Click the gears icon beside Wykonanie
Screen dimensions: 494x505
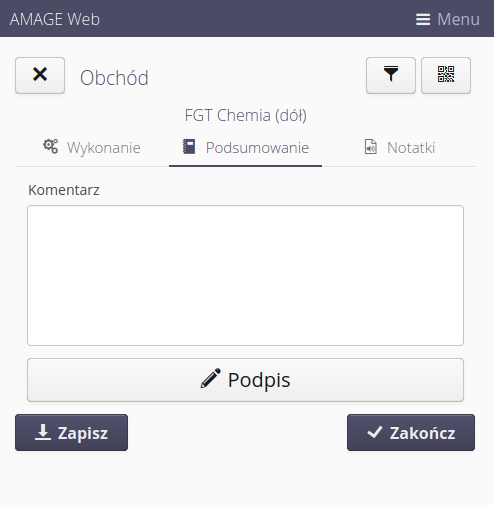point(51,146)
